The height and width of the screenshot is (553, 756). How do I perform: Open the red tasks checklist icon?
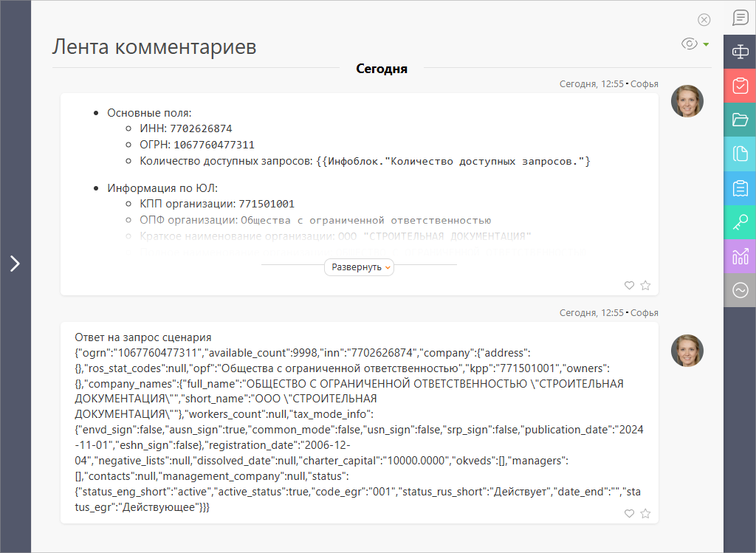740,86
